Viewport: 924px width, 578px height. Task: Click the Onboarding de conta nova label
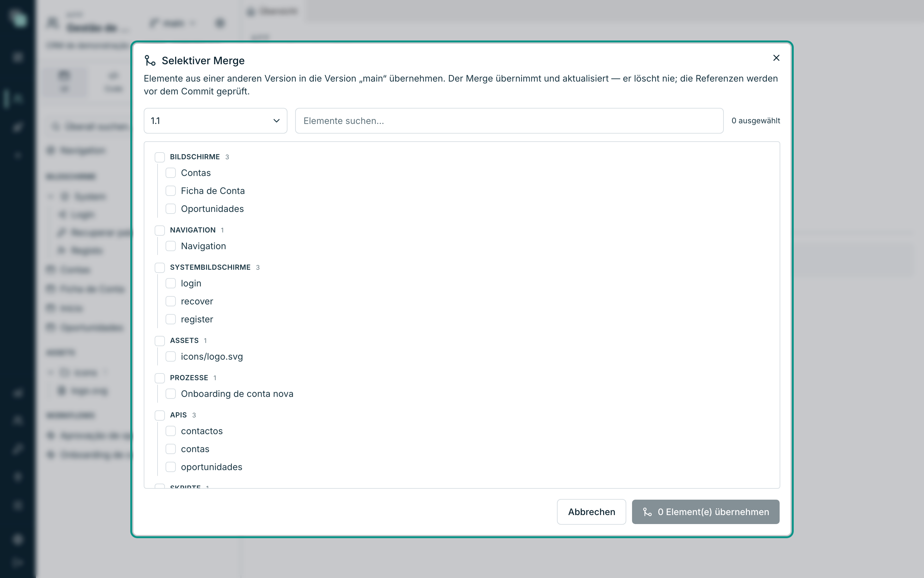coord(237,394)
